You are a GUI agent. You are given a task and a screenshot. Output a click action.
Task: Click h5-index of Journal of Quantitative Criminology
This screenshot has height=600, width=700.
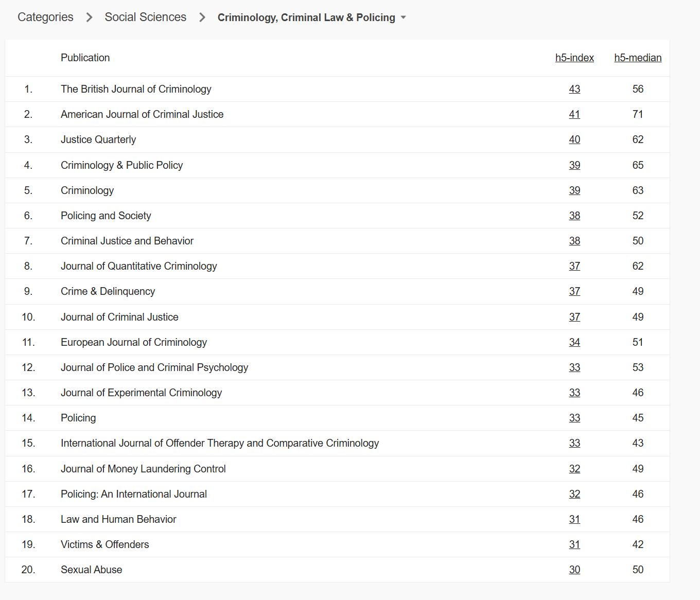tap(574, 266)
